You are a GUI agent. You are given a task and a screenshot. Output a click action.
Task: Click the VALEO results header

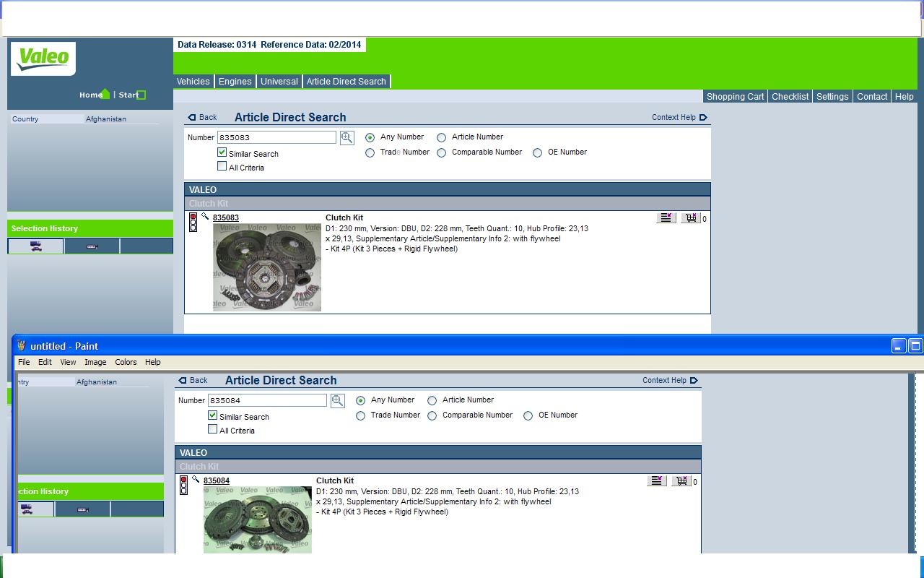click(x=448, y=190)
